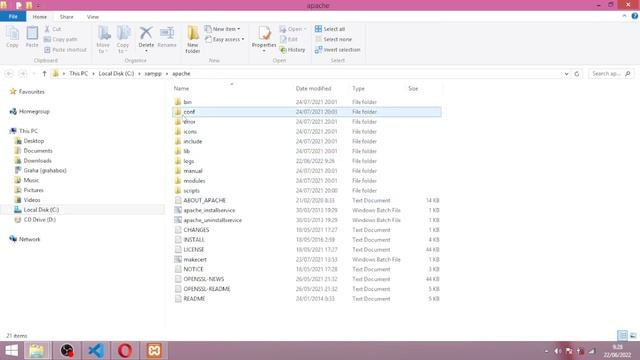Switch to the Share ribbon tab

tap(67, 17)
